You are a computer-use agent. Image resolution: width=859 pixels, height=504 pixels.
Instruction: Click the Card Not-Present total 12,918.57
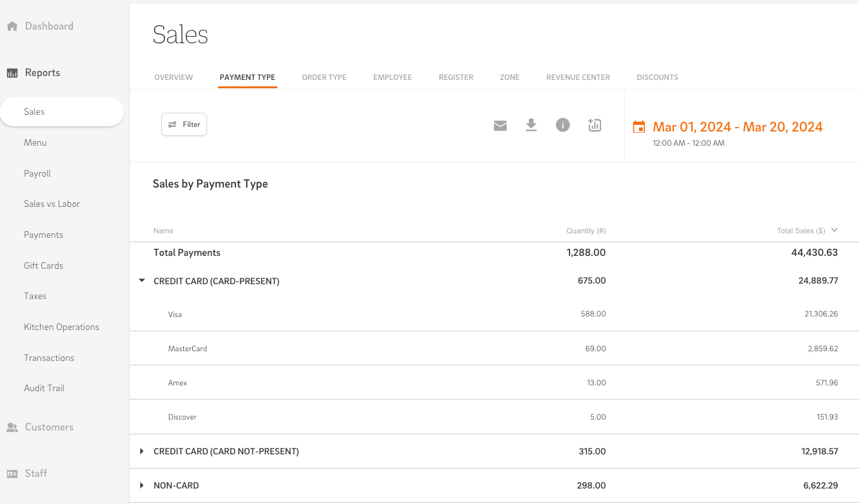pyautogui.click(x=820, y=451)
